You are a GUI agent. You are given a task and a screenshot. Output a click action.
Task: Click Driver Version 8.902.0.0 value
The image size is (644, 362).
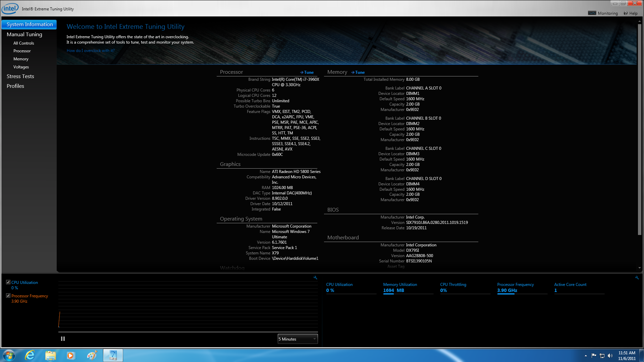tap(280, 198)
